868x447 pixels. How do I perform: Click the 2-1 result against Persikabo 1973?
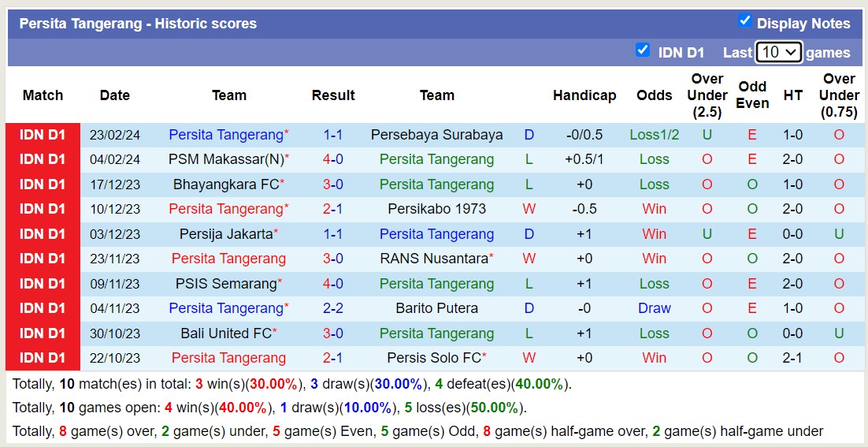(332, 209)
